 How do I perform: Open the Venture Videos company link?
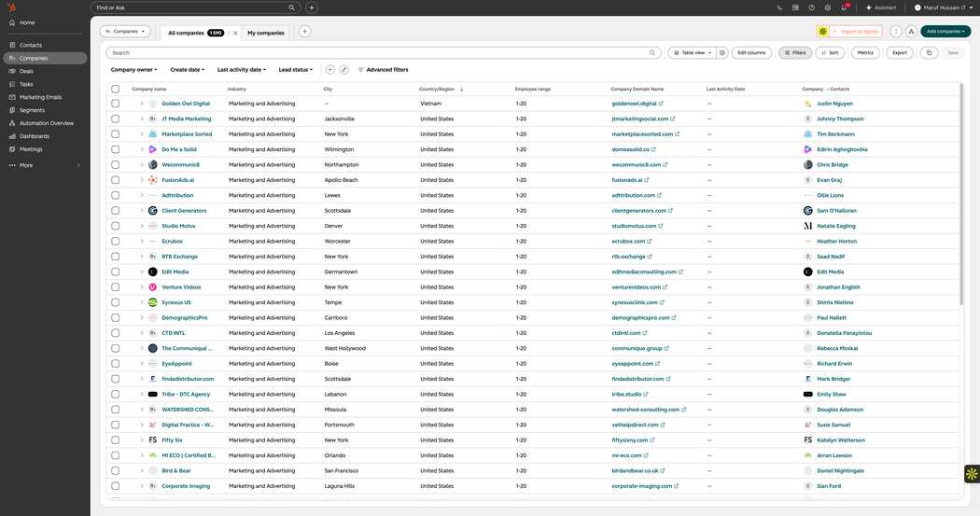tap(181, 287)
